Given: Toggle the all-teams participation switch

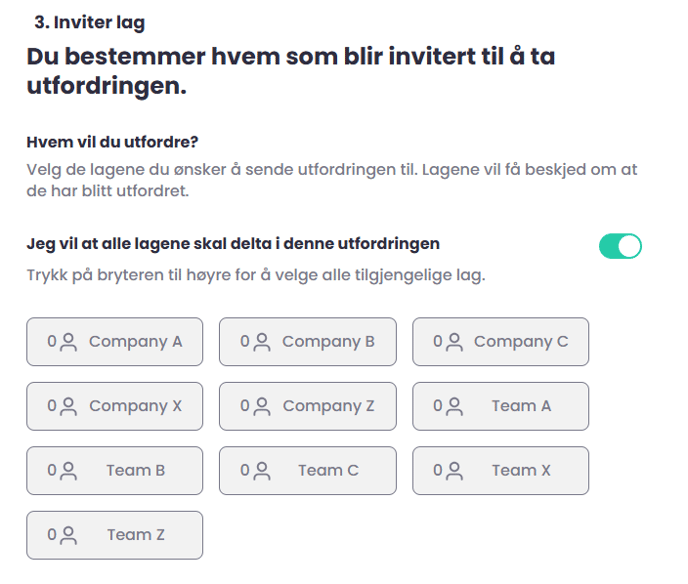Looking at the screenshot, I should [620, 246].
